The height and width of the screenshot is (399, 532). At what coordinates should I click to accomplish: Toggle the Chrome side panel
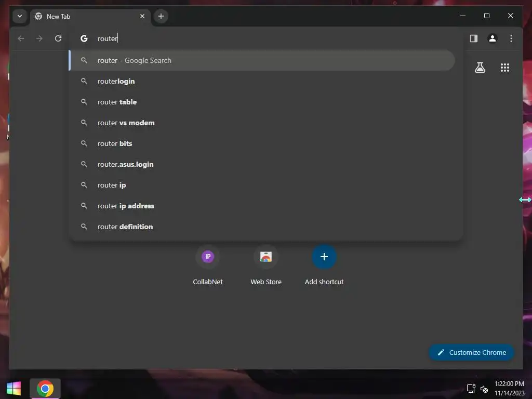tap(474, 38)
